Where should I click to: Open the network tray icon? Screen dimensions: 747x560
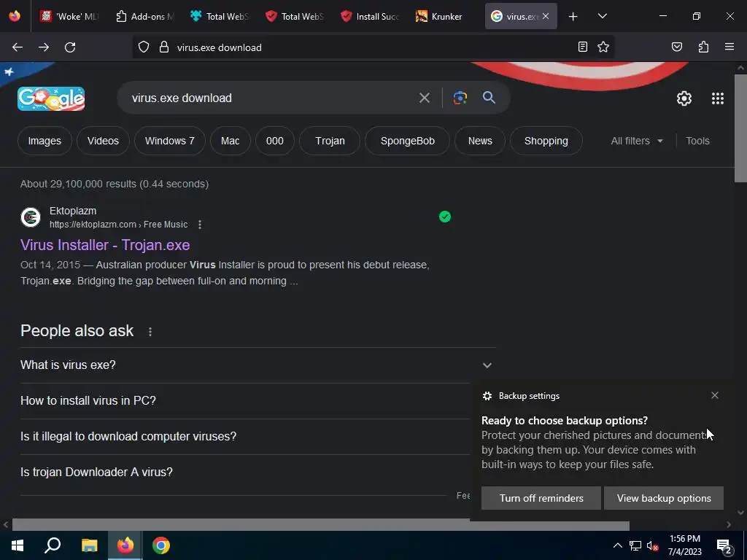(635, 545)
